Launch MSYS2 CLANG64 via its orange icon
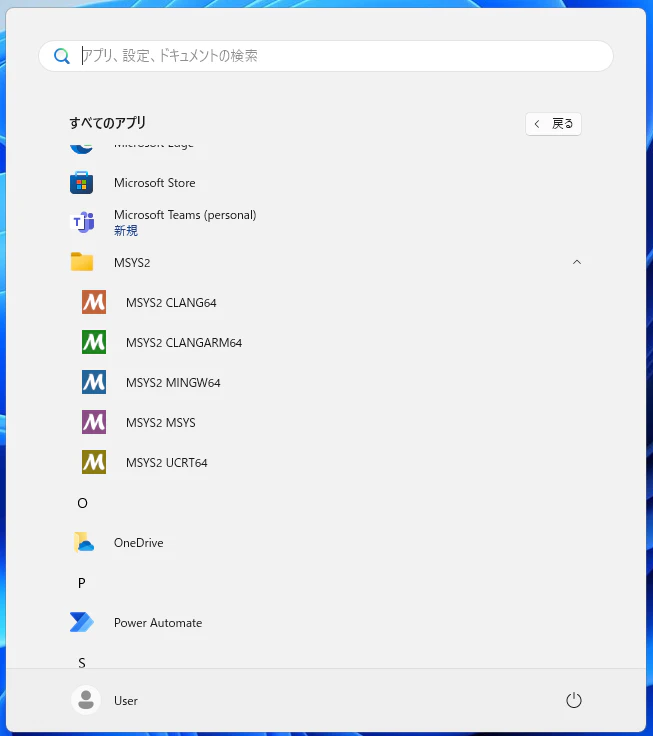653x736 pixels. coord(94,302)
